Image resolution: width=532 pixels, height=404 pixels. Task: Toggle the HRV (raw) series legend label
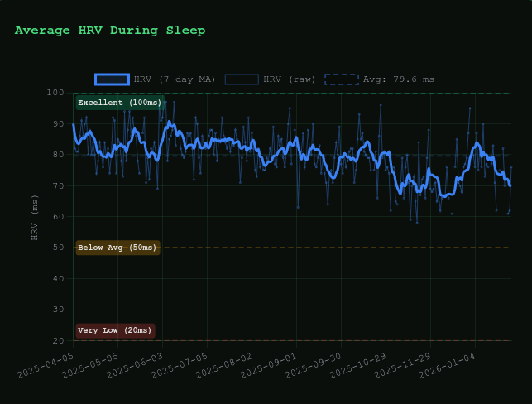coord(289,79)
